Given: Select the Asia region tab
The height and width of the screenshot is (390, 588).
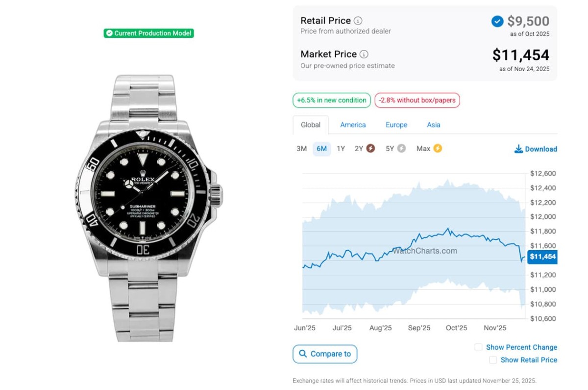Looking at the screenshot, I should (434, 125).
